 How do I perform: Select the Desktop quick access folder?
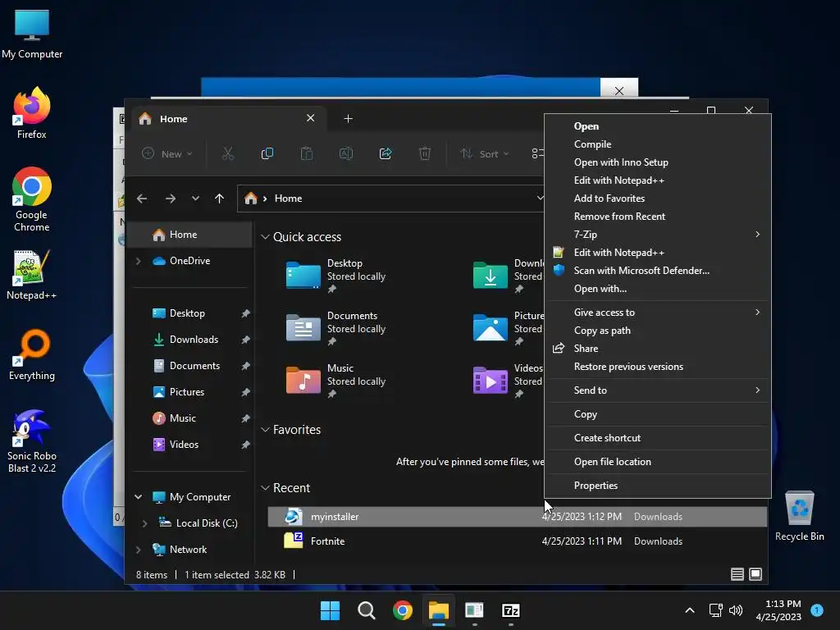[336, 276]
